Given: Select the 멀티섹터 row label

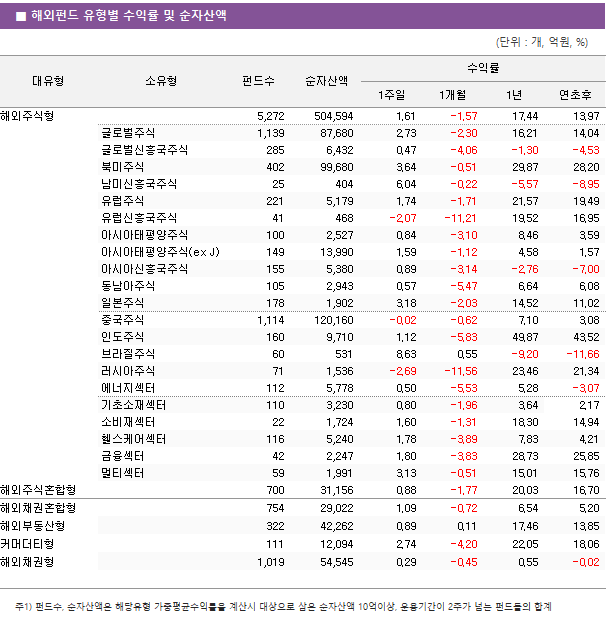Looking at the screenshot, I should tap(122, 473).
